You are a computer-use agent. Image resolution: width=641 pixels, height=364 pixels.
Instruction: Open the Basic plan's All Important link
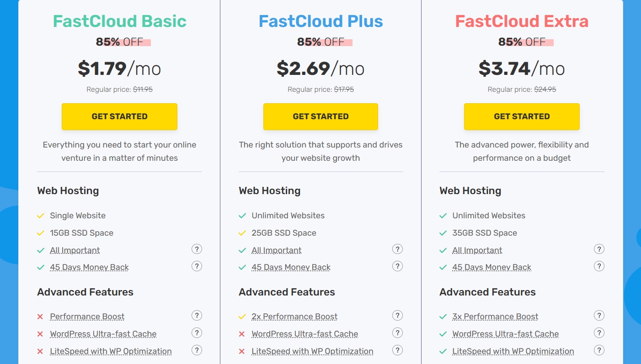[75, 250]
